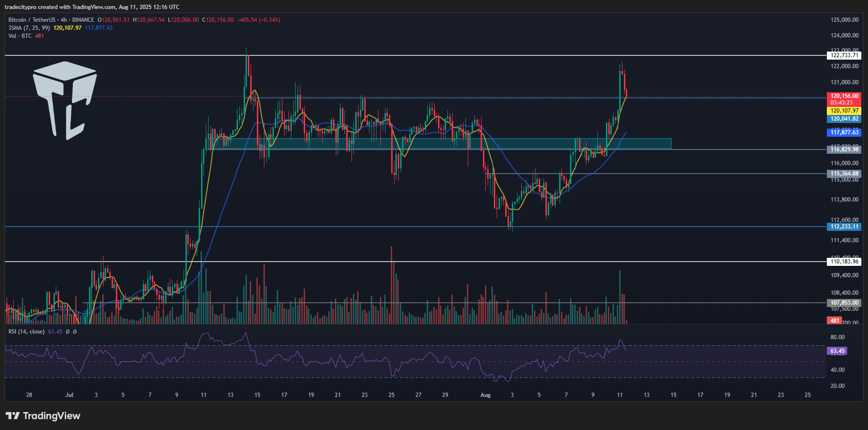Click the blue 117,877.63 axis label
This screenshot has width=868, height=430.
coord(844,132)
